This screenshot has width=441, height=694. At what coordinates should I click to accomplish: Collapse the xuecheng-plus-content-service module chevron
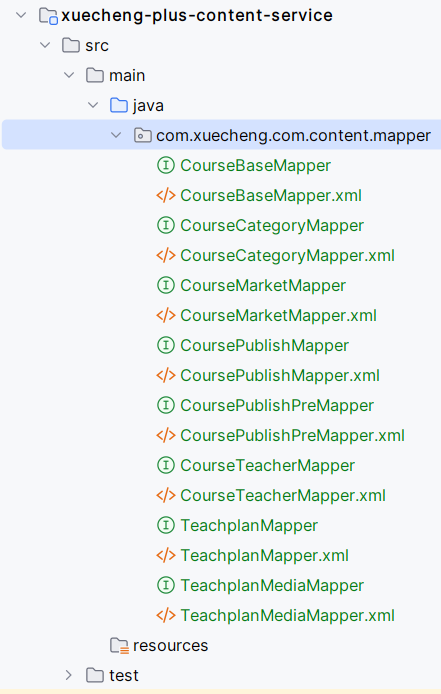pos(21,15)
